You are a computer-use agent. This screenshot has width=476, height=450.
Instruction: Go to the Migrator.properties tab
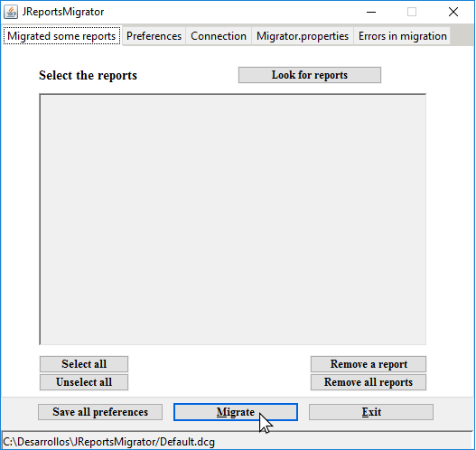pos(303,36)
